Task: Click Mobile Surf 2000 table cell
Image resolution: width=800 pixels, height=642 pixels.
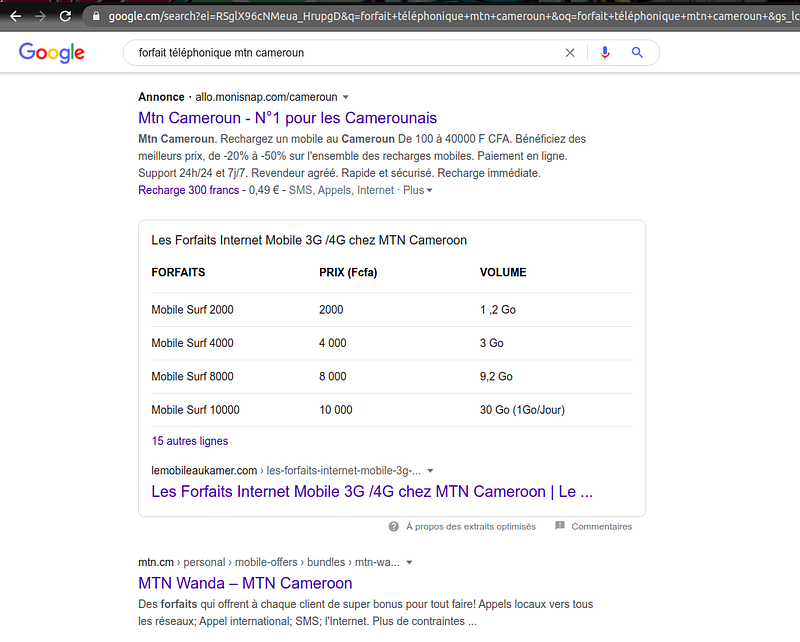Action: pyautogui.click(x=192, y=310)
